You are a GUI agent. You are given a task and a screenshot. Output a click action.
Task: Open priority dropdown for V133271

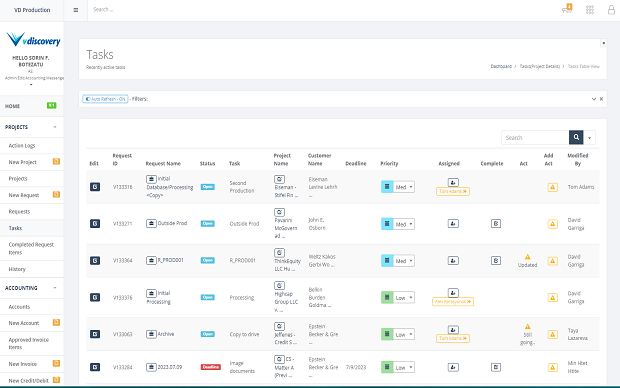404,224
